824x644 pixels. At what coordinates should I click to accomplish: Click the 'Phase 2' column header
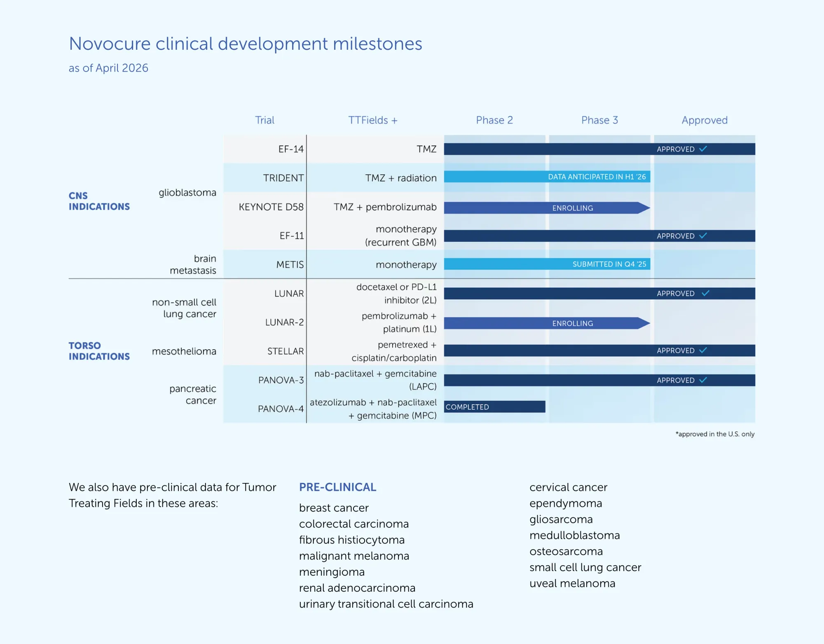[494, 120]
